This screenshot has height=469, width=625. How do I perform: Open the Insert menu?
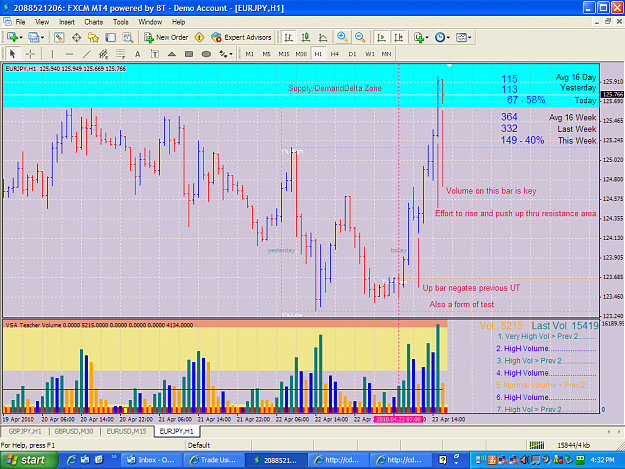pyautogui.click(x=67, y=22)
